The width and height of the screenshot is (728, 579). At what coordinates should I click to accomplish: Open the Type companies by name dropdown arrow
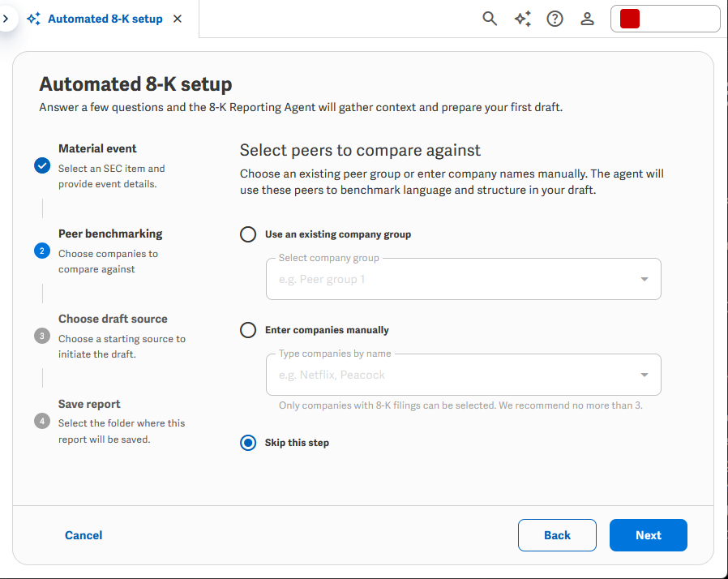point(644,375)
